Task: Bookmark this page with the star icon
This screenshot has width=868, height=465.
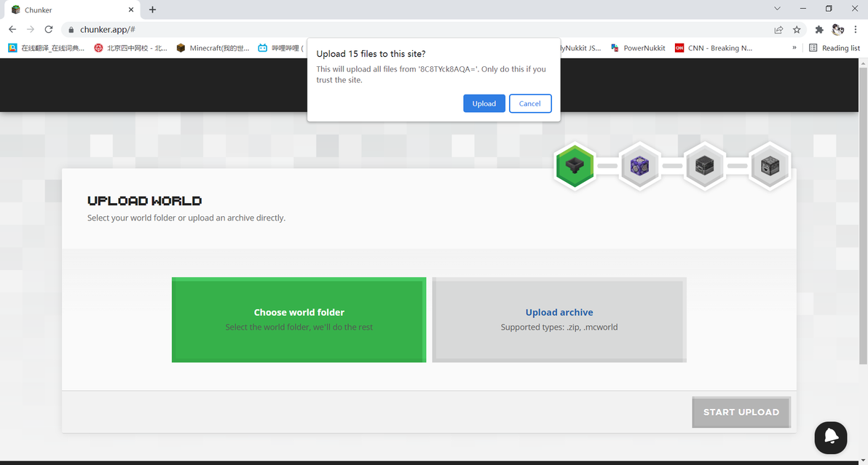Action: 797,29
